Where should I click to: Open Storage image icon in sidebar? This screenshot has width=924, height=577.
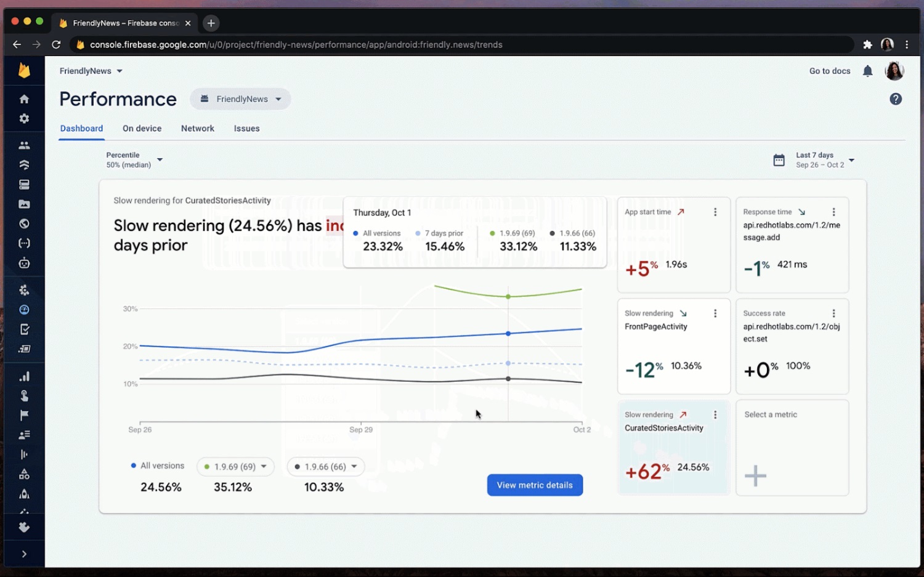(24, 204)
